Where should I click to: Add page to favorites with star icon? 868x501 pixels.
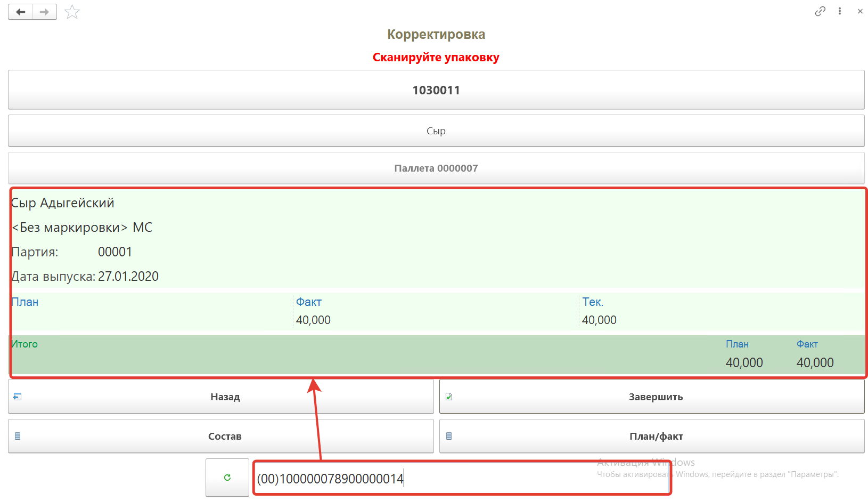pyautogui.click(x=72, y=12)
